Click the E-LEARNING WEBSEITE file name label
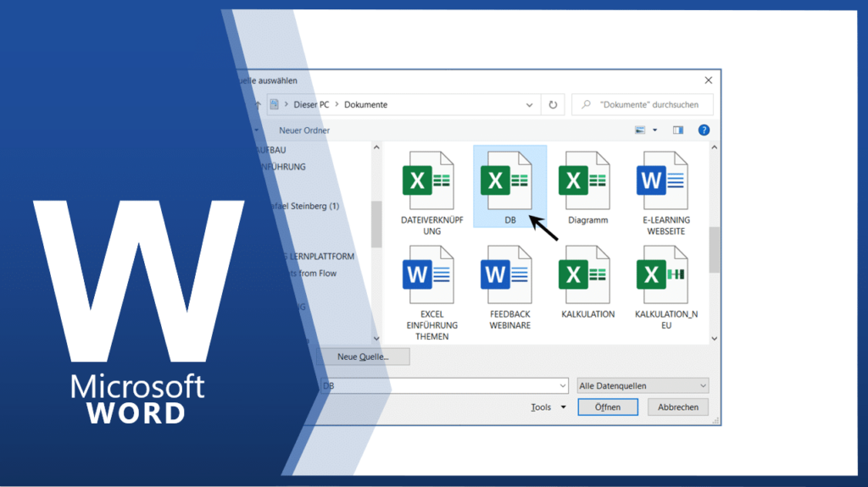This screenshot has width=868, height=487. pos(666,226)
